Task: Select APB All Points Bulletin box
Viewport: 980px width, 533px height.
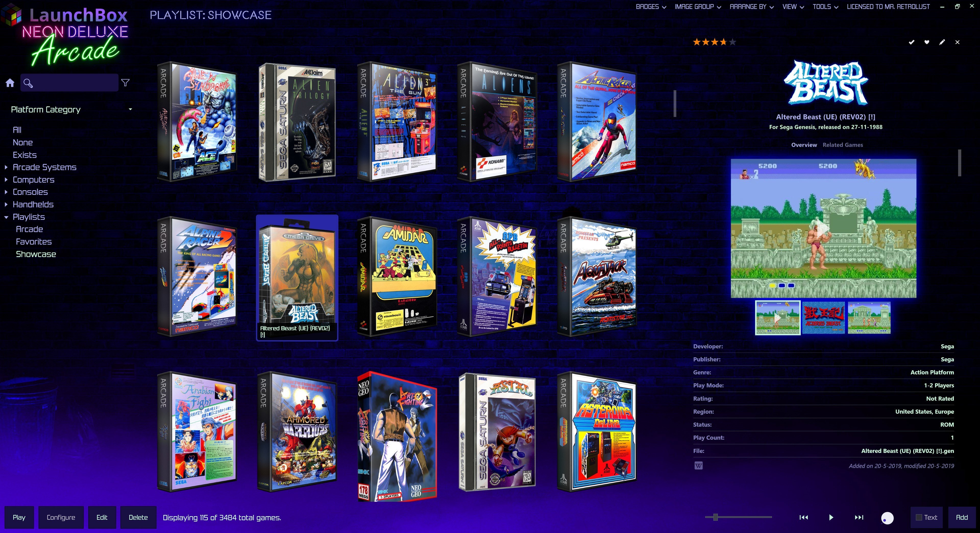Action: pyautogui.click(x=497, y=276)
